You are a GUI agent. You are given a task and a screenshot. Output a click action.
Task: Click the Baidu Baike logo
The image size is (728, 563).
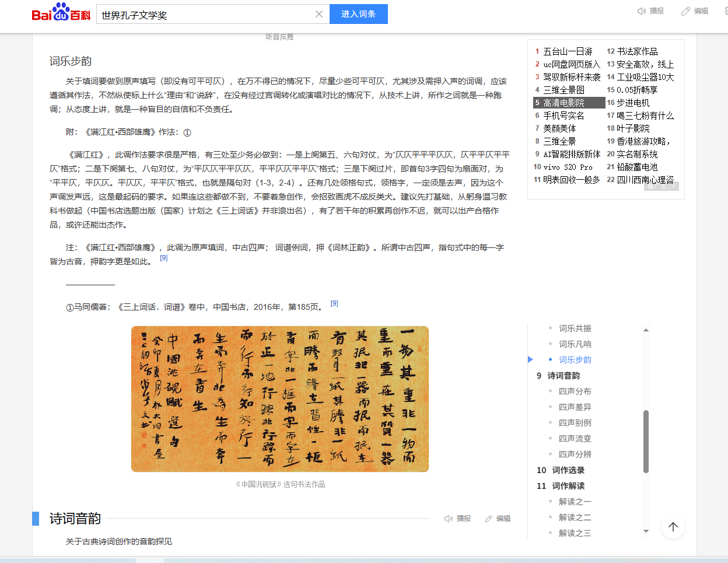click(x=61, y=13)
